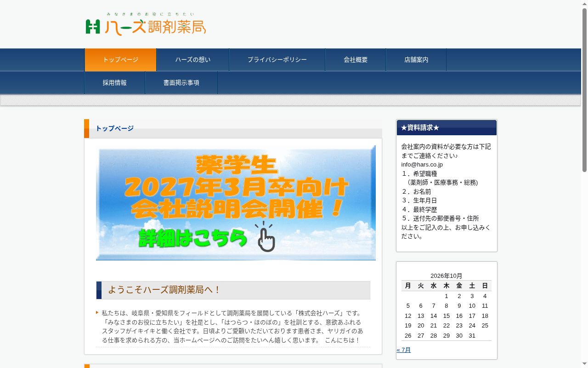The height and width of the screenshot is (368, 588).
Task: Click calendar date 25
Action: tap(485, 326)
